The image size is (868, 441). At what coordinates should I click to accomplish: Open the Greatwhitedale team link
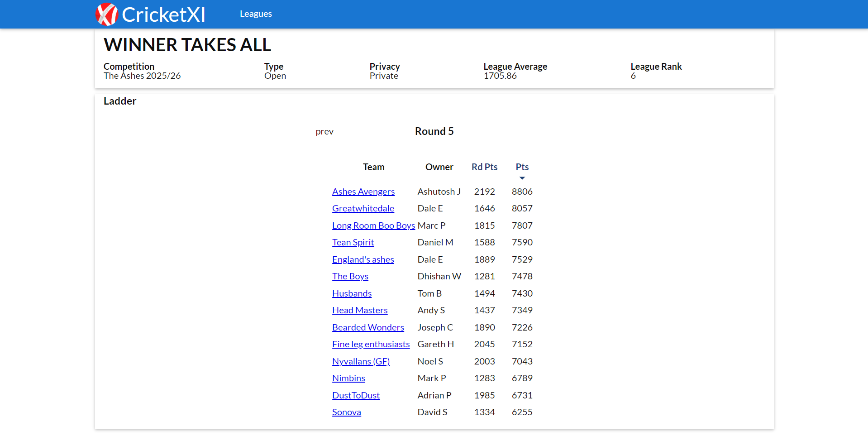pos(363,208)
